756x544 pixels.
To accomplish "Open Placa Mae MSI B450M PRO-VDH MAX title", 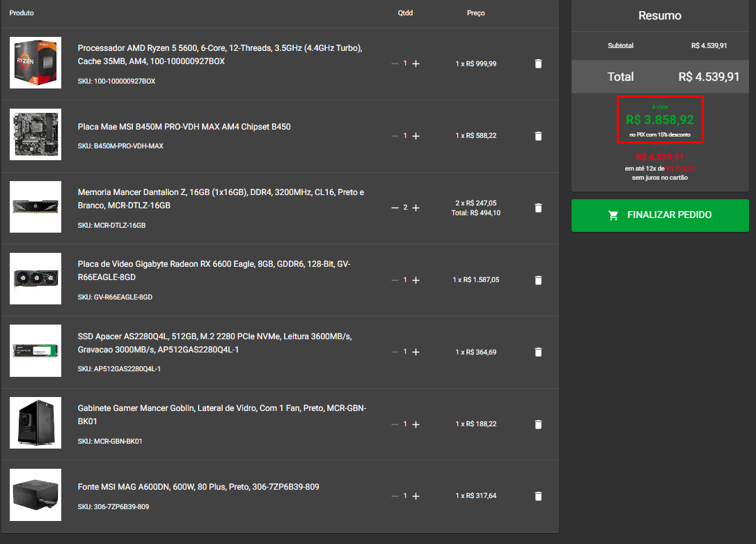I will (x=184, y=127).
